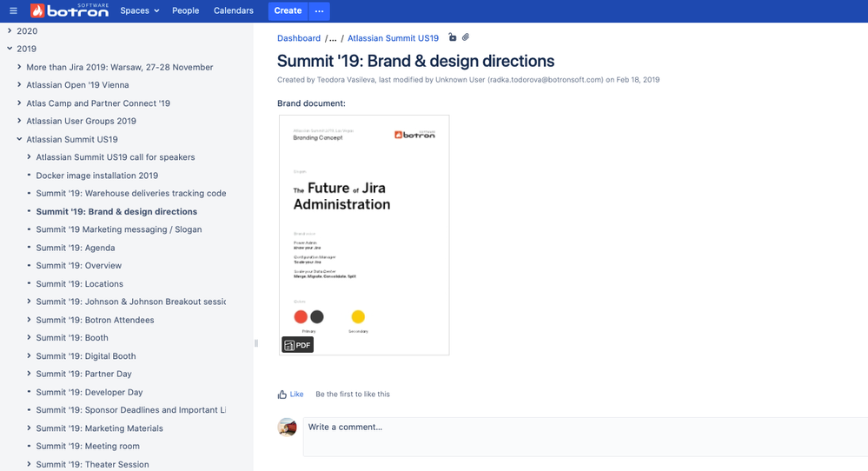The width and height of the screenshot is (868, 471).
Task: Expand Atlassian User Groups 2019 node
Action: (19, 121)
